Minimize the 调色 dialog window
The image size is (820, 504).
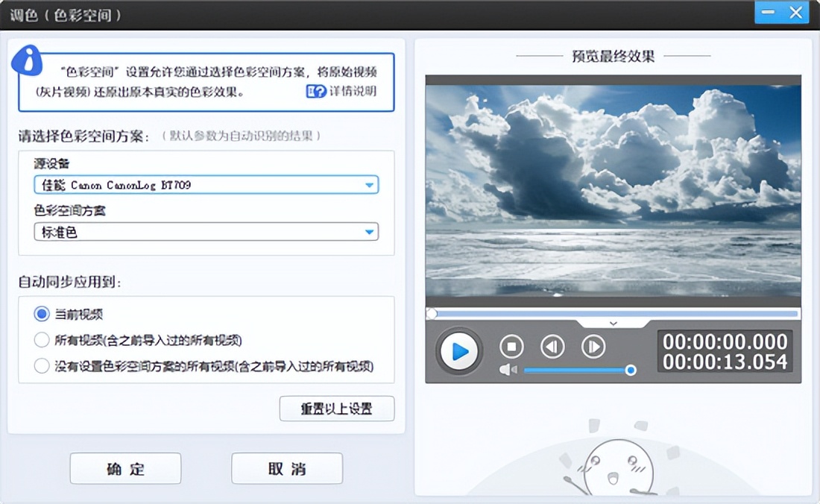[x=769, y=12]
